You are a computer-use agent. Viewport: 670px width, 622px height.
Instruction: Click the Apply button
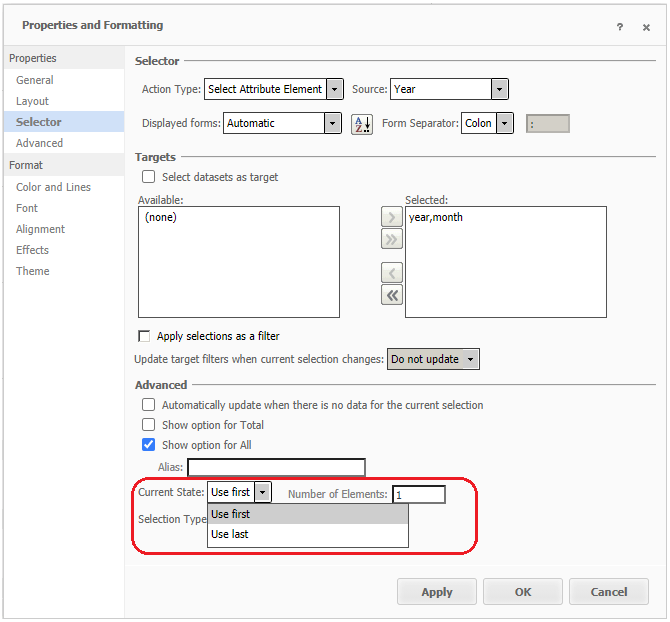pos(436,592)
